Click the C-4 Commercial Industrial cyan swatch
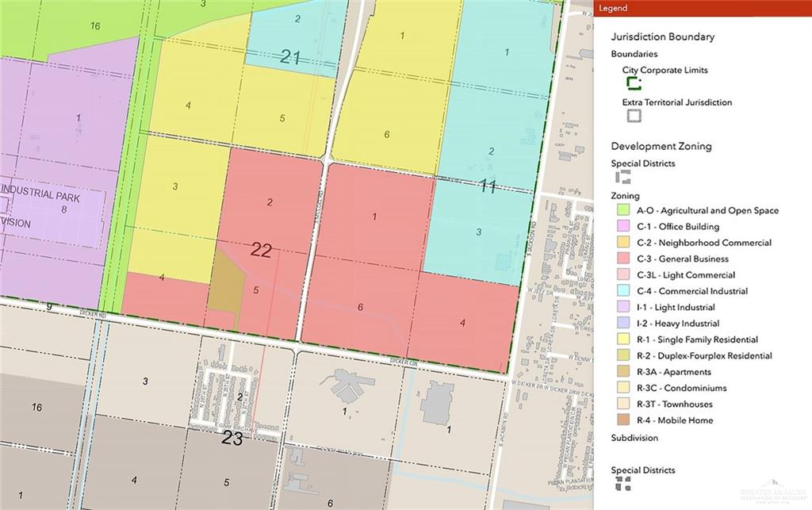Viewport: 812px width, 510px height. (623, 291)
